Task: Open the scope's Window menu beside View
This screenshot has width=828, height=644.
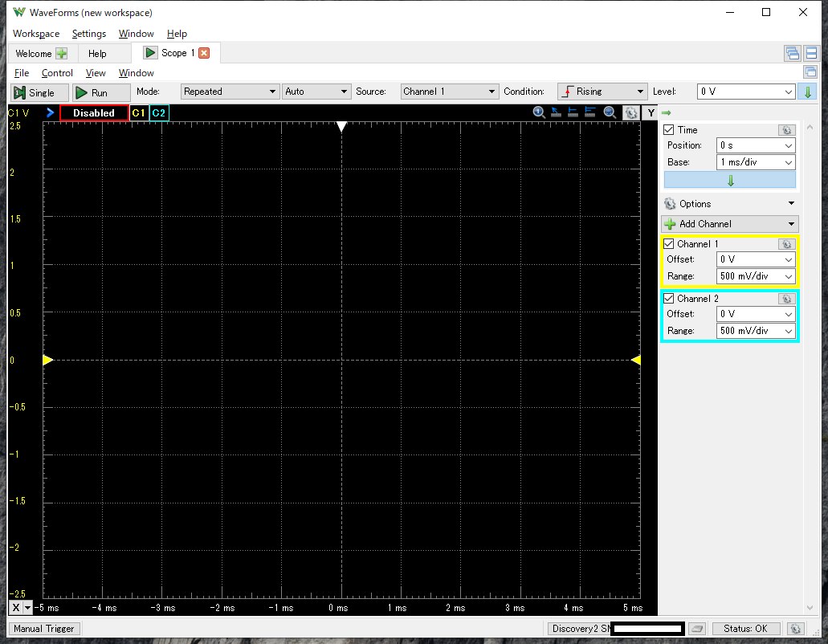Action: 137,73
